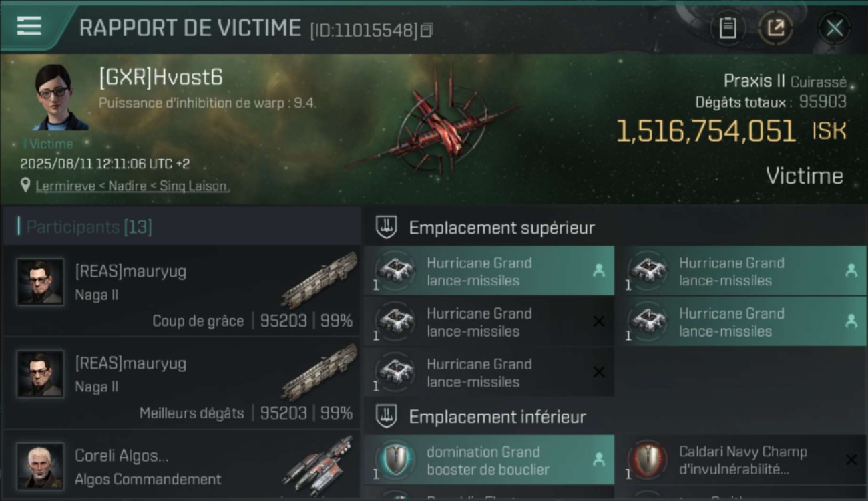Open the clipboard report icon

[x=728, y=28]
